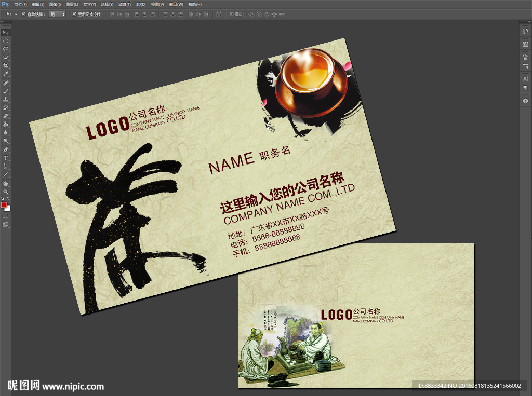The width and height of the screenshot is (532, 396).
Task: Select the Horizontal Type tool
Action: click(6, 158)
